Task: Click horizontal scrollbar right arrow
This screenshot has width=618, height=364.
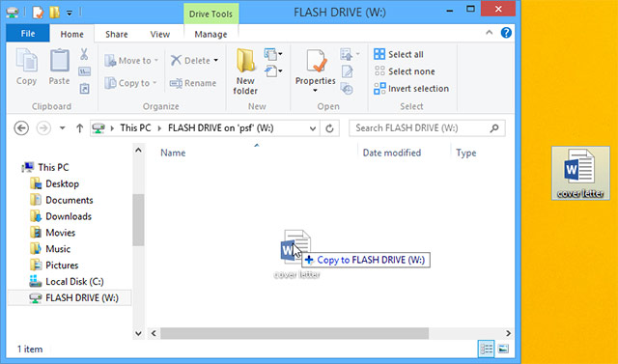Action: (x=509, y=333)
